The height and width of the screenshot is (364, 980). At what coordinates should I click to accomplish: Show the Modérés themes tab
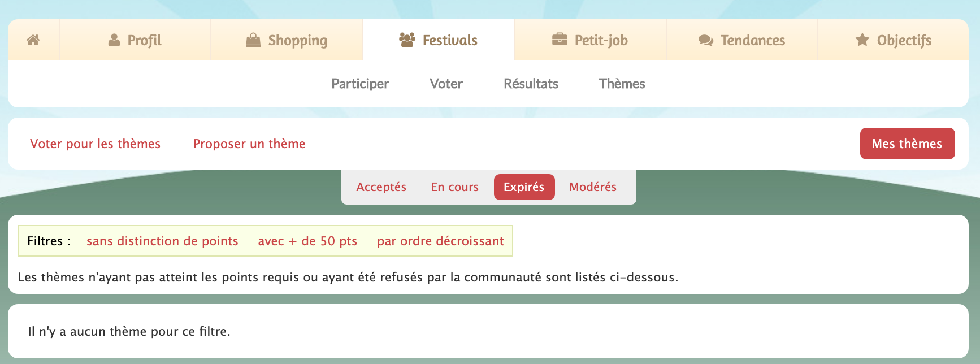pos(593,187)
